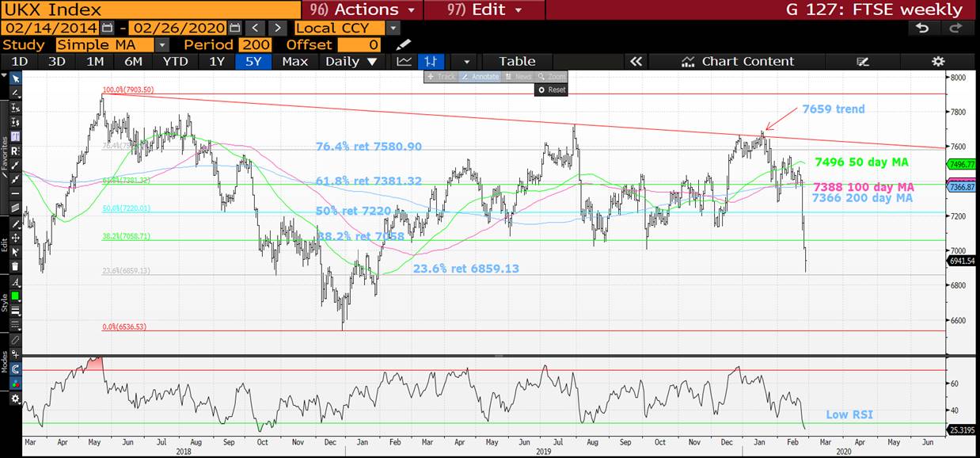Select the arrow pointer tool in left toolbar
The height and width of the screenshot is (458, 980).
[16, 78]
